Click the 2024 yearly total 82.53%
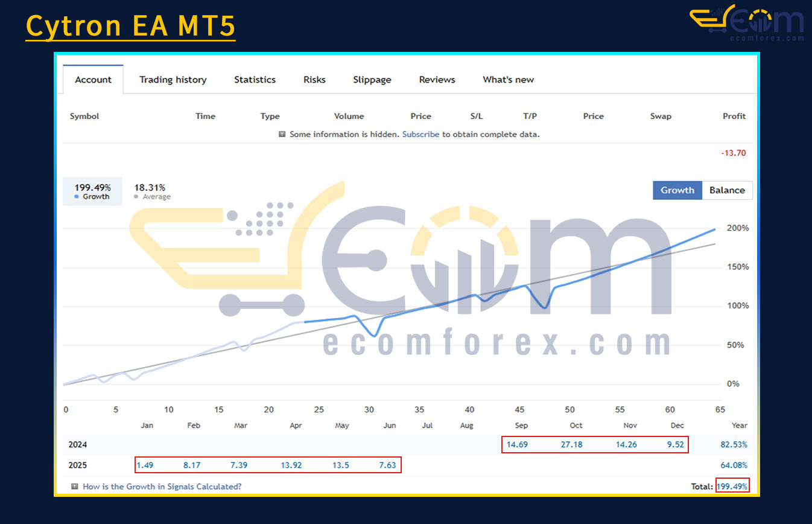The width and height of the screenshot is (812, 524). point(734,444)
